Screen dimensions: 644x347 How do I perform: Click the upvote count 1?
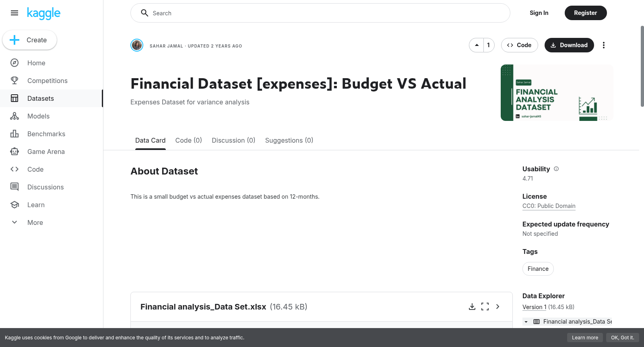(x=489, y=45)
